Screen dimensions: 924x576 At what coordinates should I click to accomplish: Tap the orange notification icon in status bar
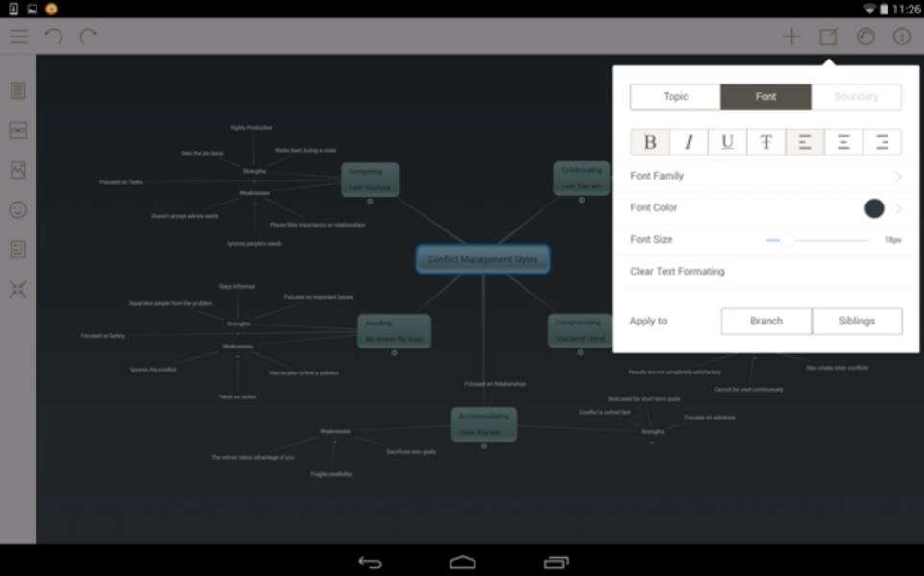[x=51, y=9]
